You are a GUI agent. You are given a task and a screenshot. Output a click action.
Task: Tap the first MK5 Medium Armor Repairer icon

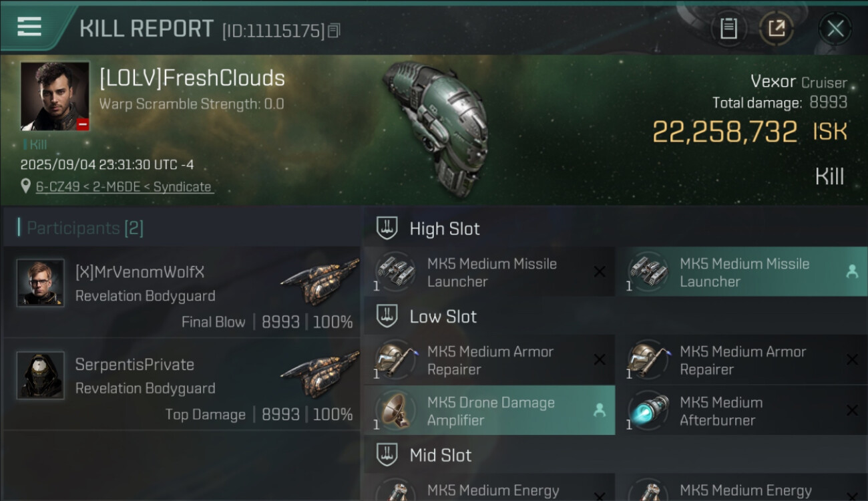click(x=395, y=360)
